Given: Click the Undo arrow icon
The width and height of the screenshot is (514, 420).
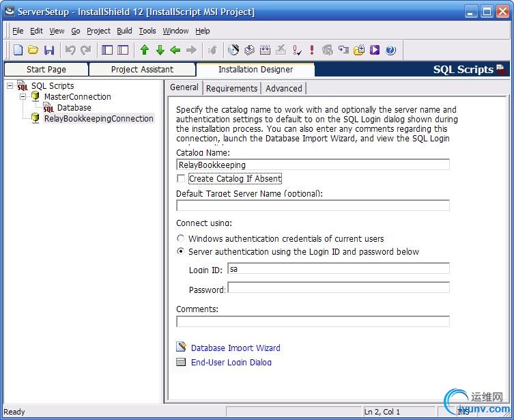Looking at the screenshot, I should (70, 50).
